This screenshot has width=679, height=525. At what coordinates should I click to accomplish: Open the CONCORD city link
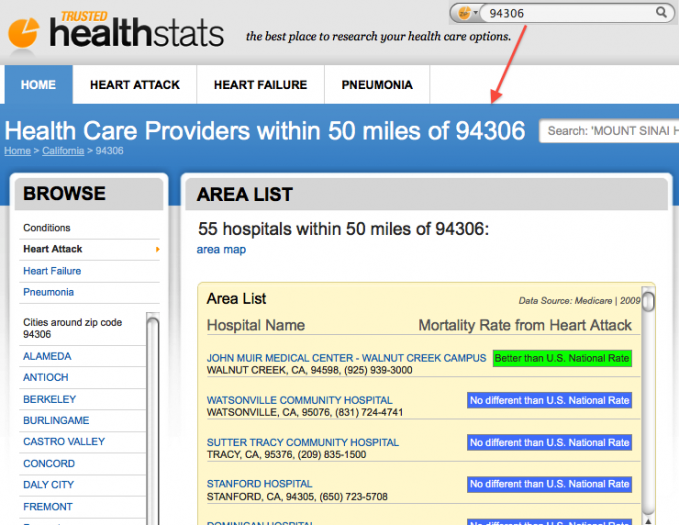(49, 463)
